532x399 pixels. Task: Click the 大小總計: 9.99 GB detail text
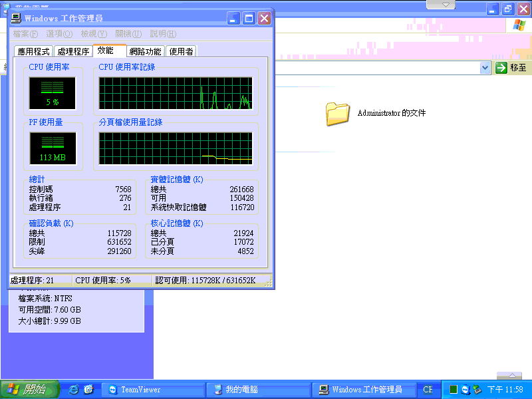click(x=49, y=321)
